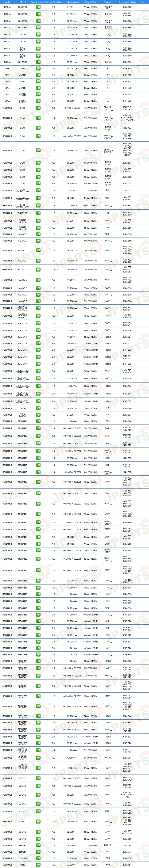Click the Pojemność silnika column header
This screenshot has height=868, width=149.
click(x=53, y=2)
